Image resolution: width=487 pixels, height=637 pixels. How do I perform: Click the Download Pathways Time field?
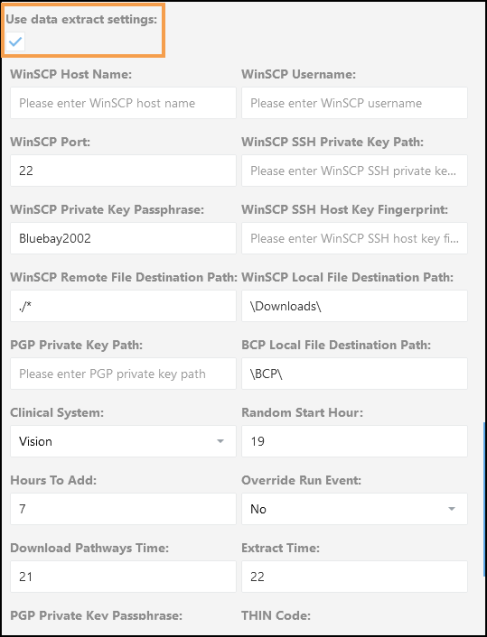[x=123, y=576]
